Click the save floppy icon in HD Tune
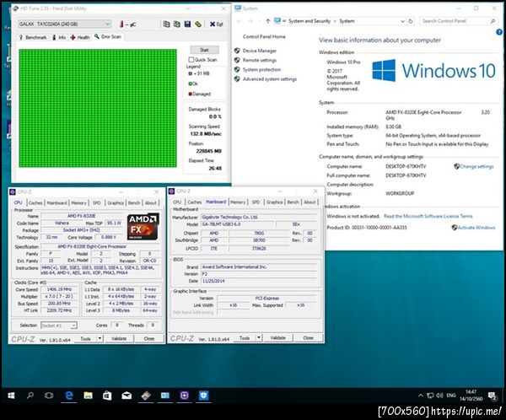 click(187, 24)
